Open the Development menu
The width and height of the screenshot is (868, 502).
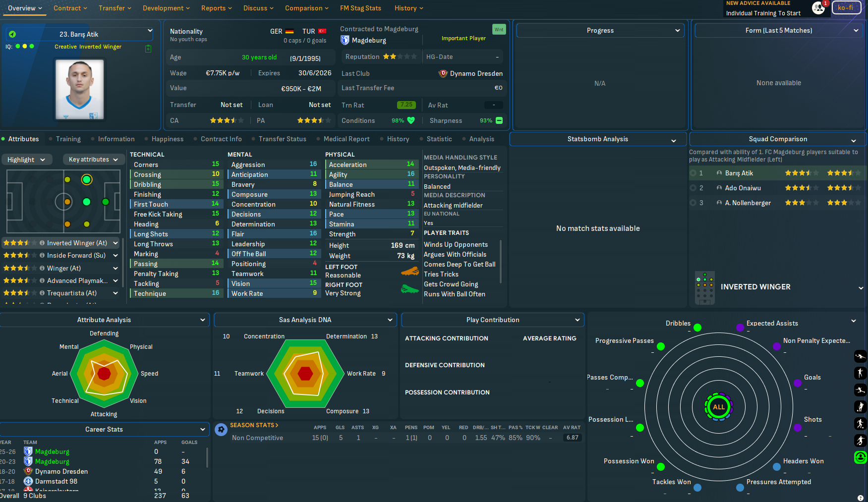click(166, 8)
